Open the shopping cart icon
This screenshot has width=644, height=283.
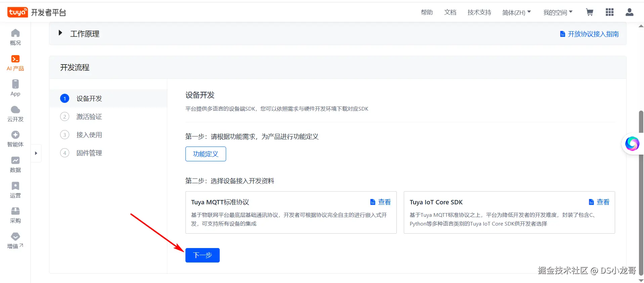[590, 12]
